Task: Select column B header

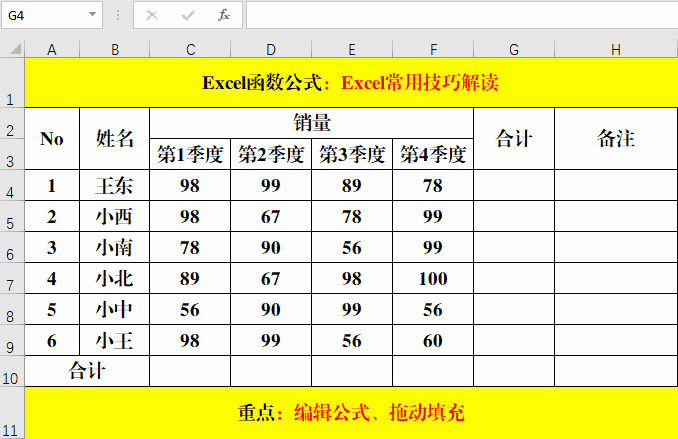Action: click(x=115, y=49)
